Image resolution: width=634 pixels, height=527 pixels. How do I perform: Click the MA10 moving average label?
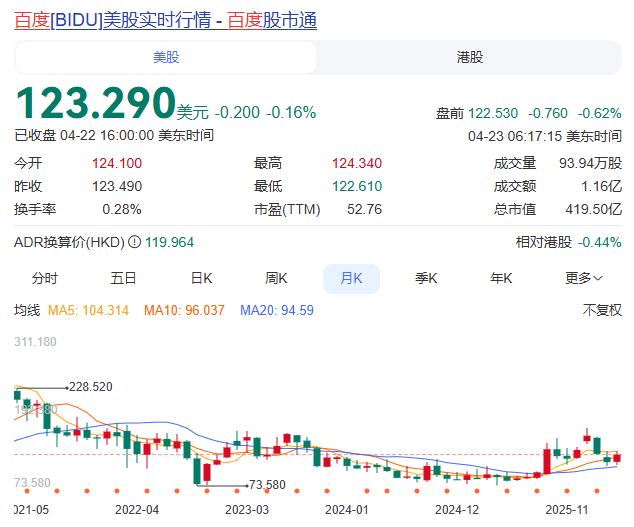click(x=184, y=311)
